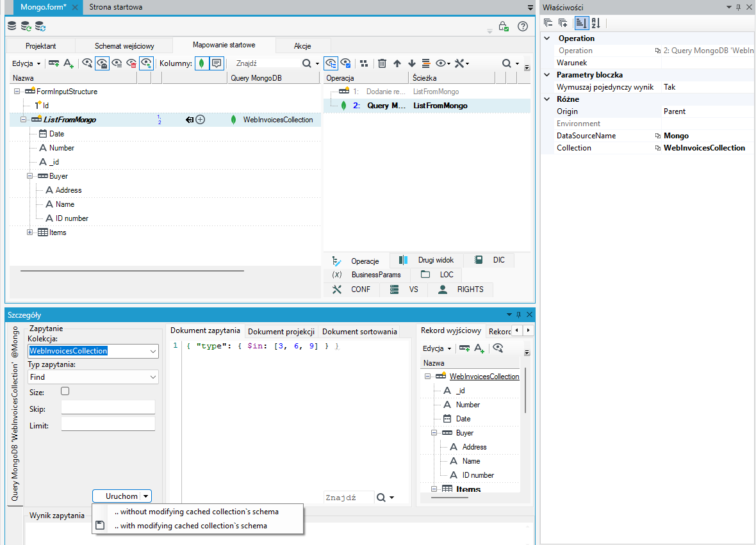Click the plus circle icon on ListFromMongo row

point(201,120)
